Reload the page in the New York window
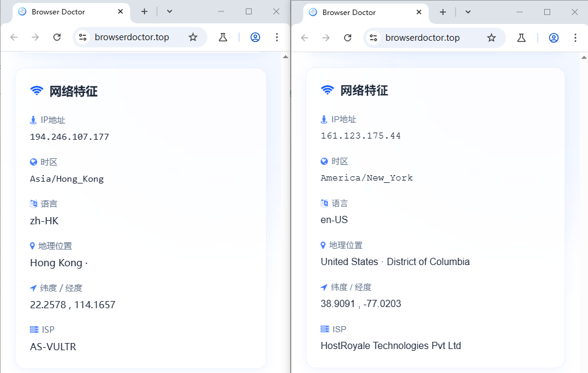Screen dimensions: 588x373 click(x=348, y=38)
